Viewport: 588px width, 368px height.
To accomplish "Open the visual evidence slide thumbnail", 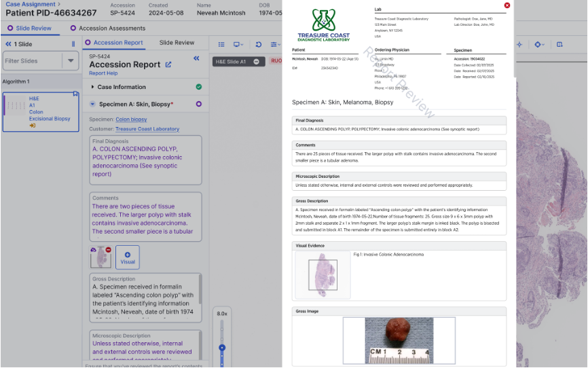I will (x=101, y=257).
